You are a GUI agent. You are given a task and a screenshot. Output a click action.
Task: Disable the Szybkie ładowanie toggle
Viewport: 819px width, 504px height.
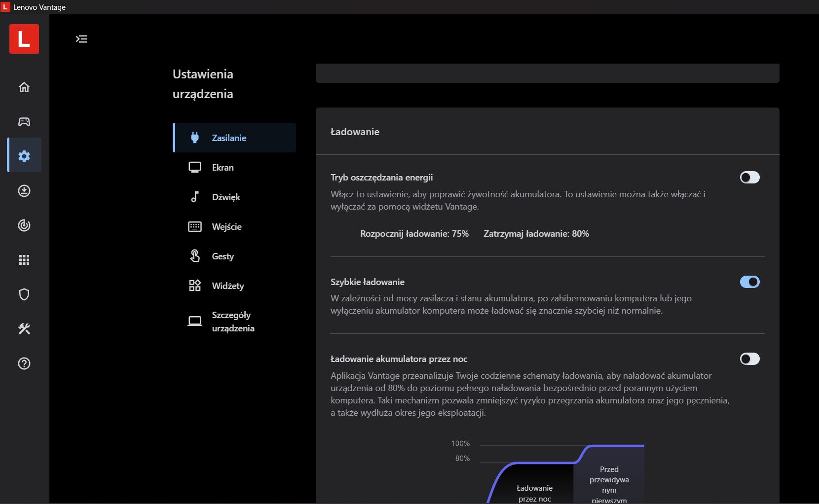click(749, 282)
